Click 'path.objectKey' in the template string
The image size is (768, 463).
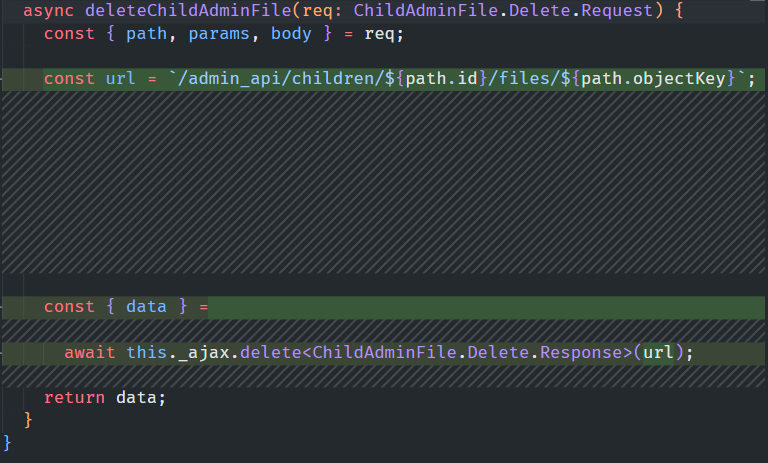pyautogui.click(x=653, y=78)
